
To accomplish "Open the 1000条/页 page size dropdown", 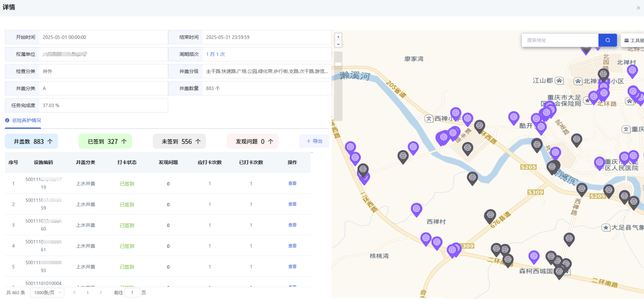I will tap(47, 293).
